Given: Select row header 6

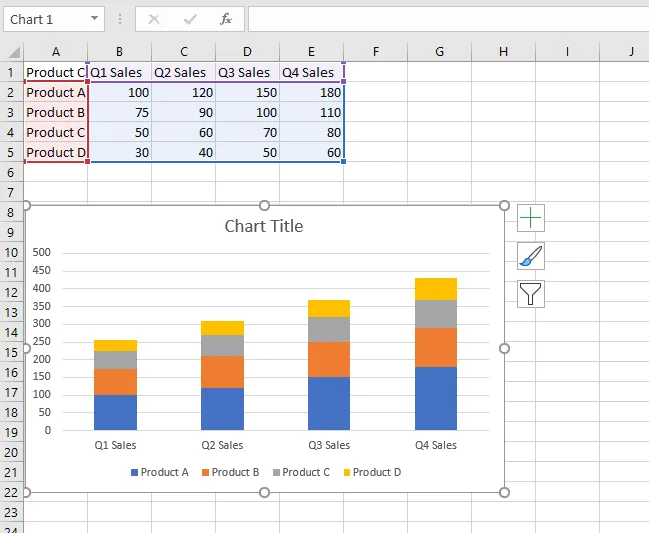Looking at the screenshot, I should 11,172.
